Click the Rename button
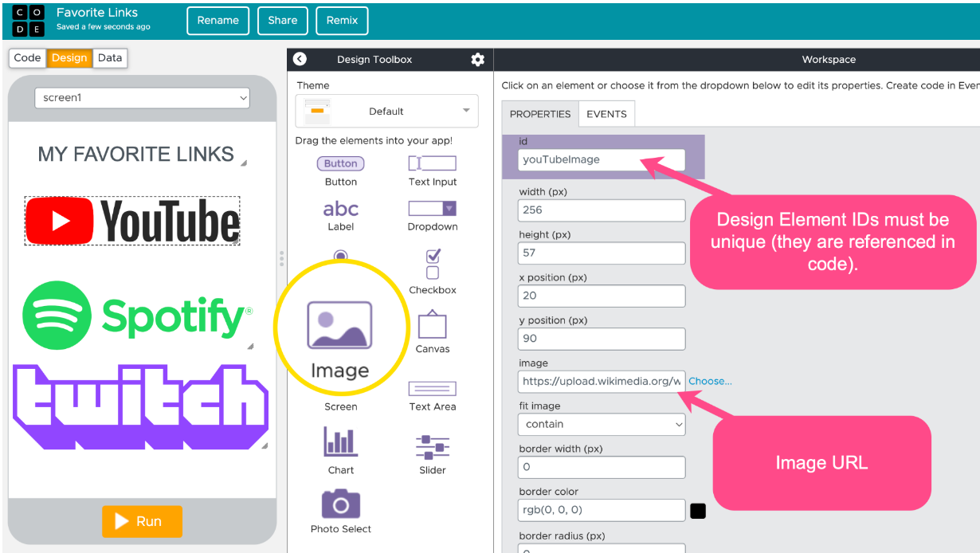The width and height of the screenshot is (980, 553). 218,21
